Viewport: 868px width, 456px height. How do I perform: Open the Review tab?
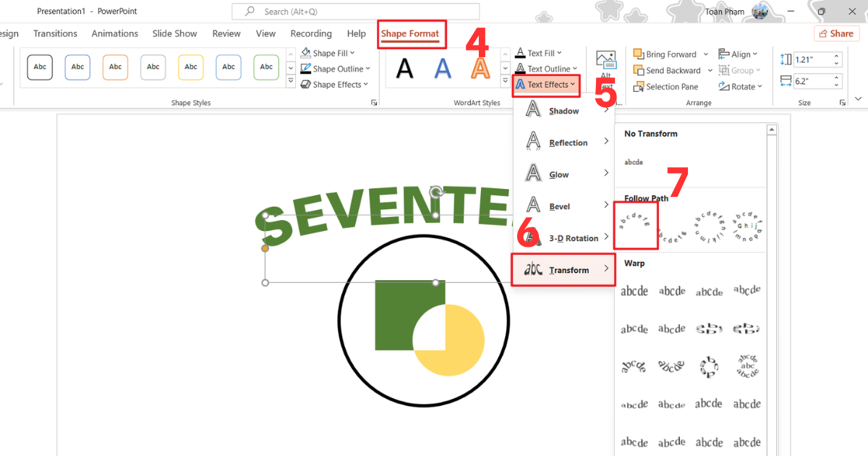[226, 33]
